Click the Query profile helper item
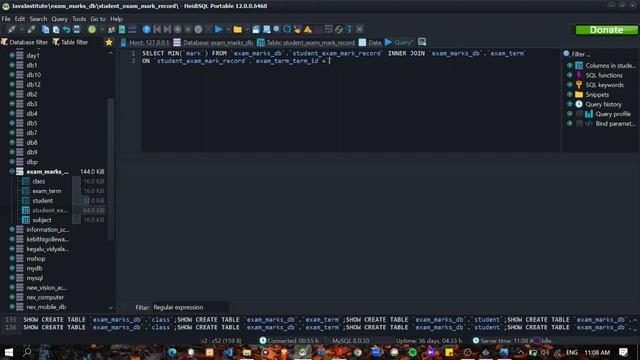640x360 pixels. (613, 114)
